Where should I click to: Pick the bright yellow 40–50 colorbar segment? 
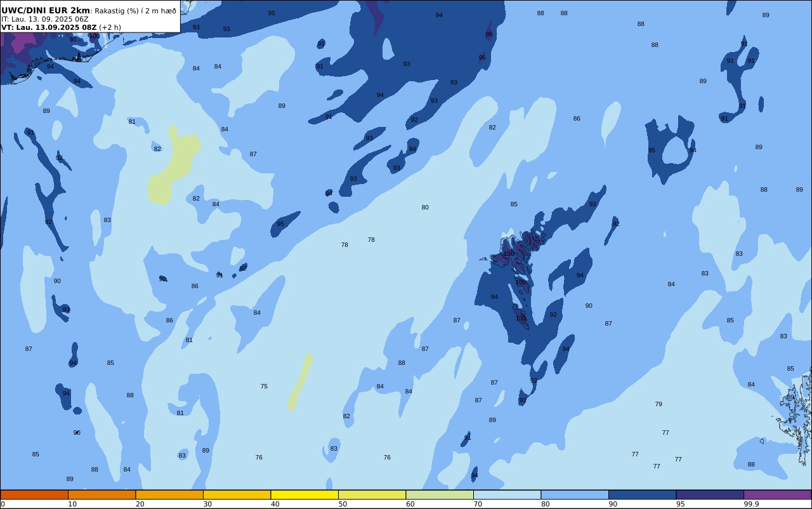[x=304, y=494]
